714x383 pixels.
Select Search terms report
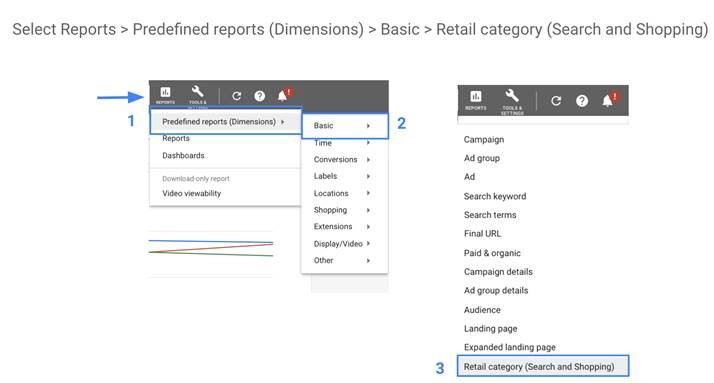490,215
